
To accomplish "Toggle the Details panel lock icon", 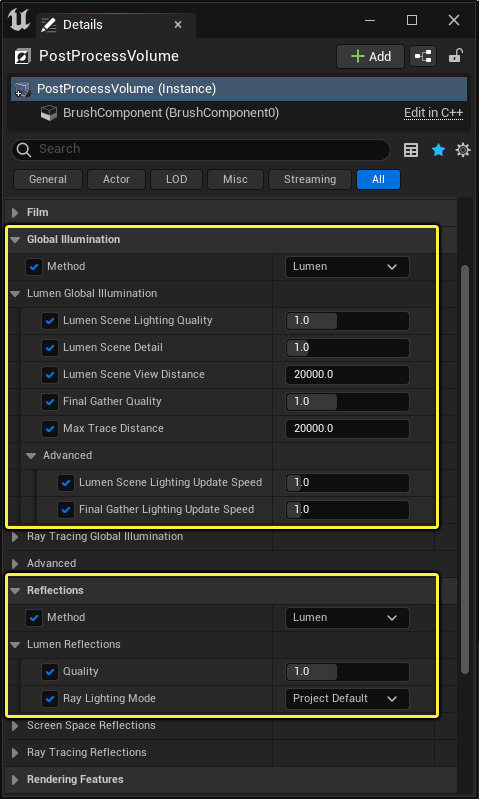I will coord(455,56).
